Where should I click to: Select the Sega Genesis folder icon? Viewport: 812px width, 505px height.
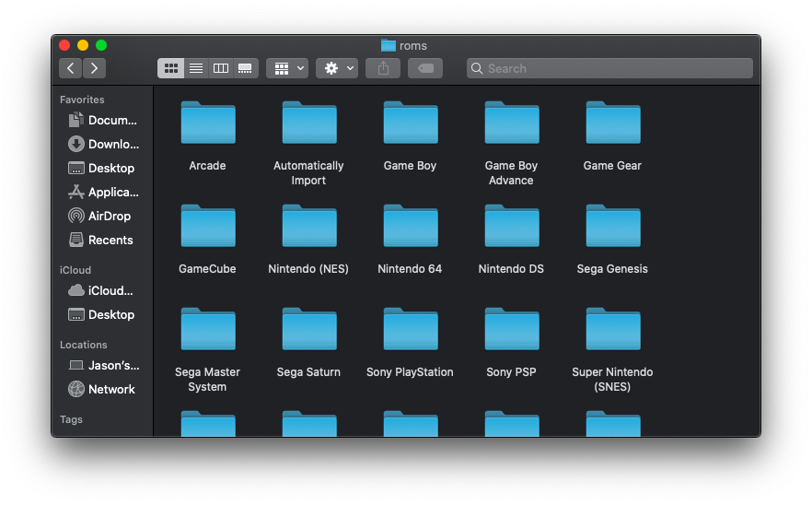(x=613, y=226)
